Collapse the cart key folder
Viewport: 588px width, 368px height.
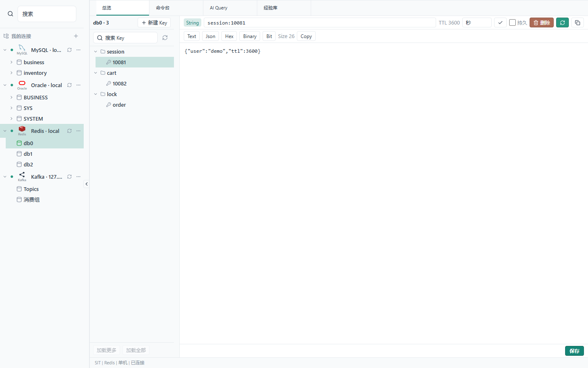pyautogui.click(x=96, y=73)
